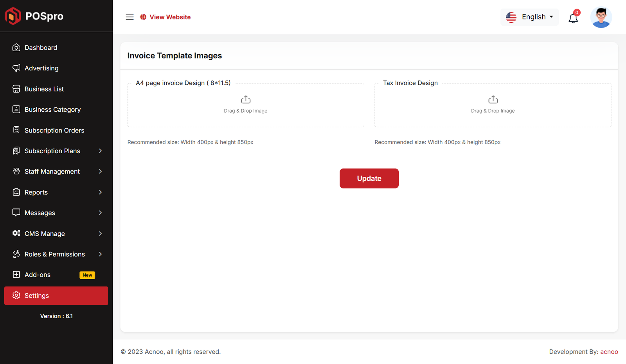This screenshot has height=364, width=626.
Task: Click the user profile avatar
Action: click(601, 18)
